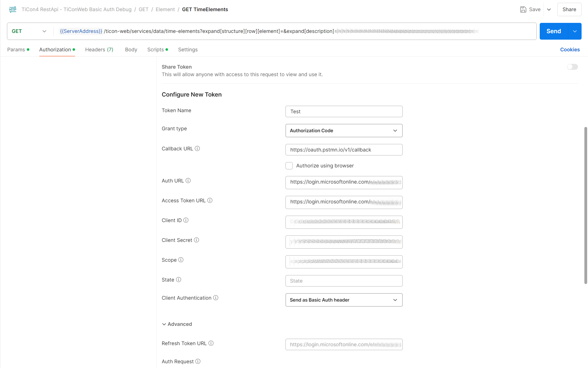Check the Authorize using browser checkbox
The image size is (588, 368).
289,166
